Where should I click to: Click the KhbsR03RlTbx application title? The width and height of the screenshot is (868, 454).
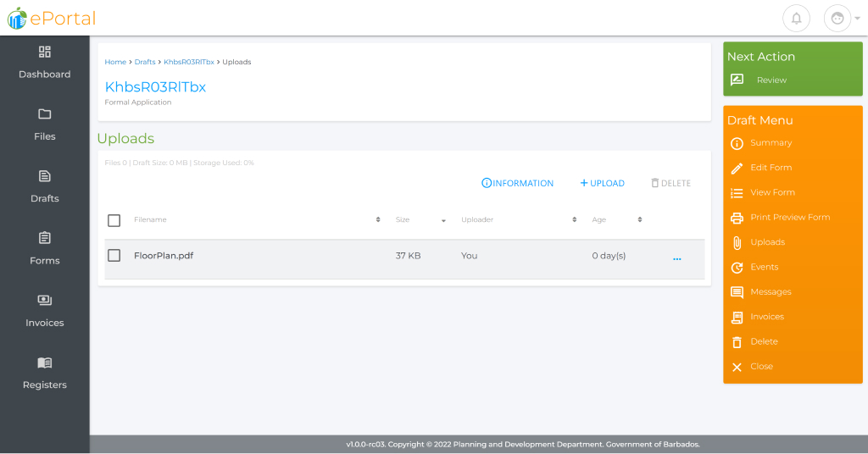(156, 86)
